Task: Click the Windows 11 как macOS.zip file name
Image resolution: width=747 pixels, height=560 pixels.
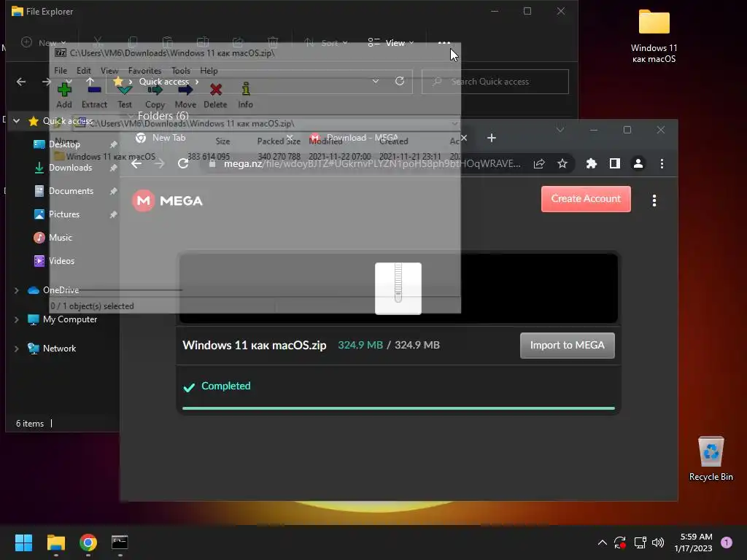Action: [255, 345]
